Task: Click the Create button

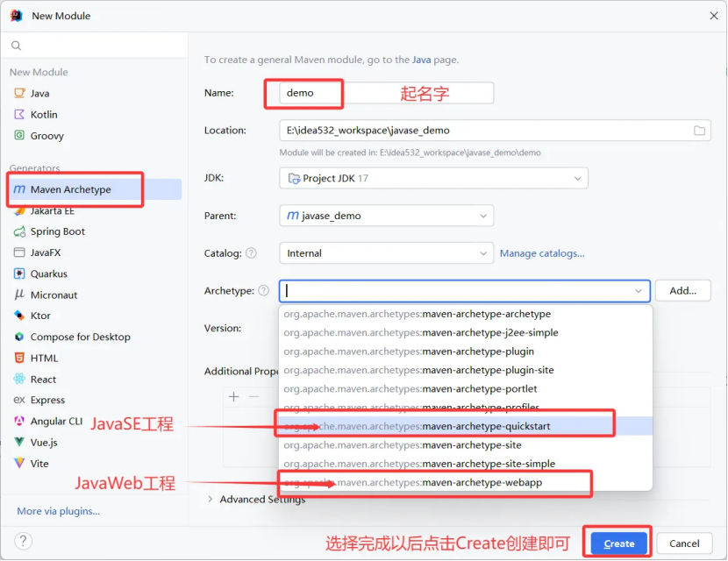Action: point(619,543)
